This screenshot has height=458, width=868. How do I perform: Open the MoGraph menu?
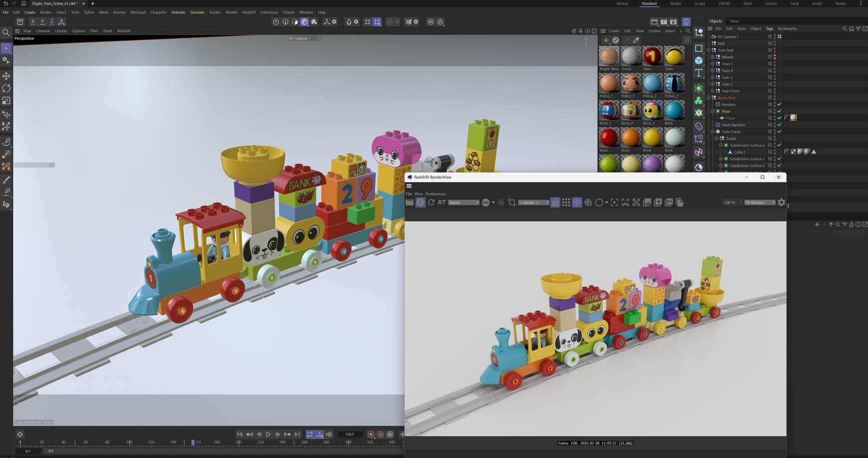(138, 12)
